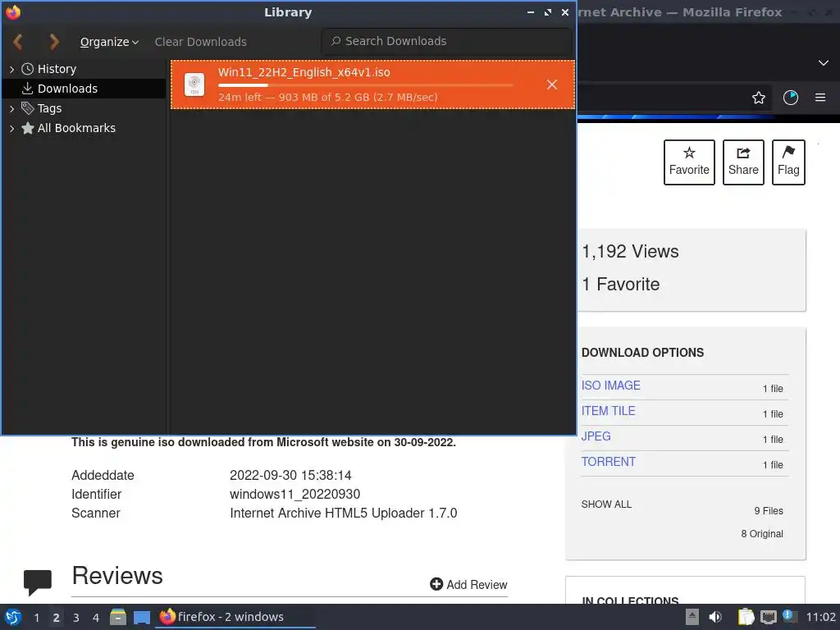Select All Bookmarks in sidebar
Screen dimensions: 840x630
click(x=76, y=128)
